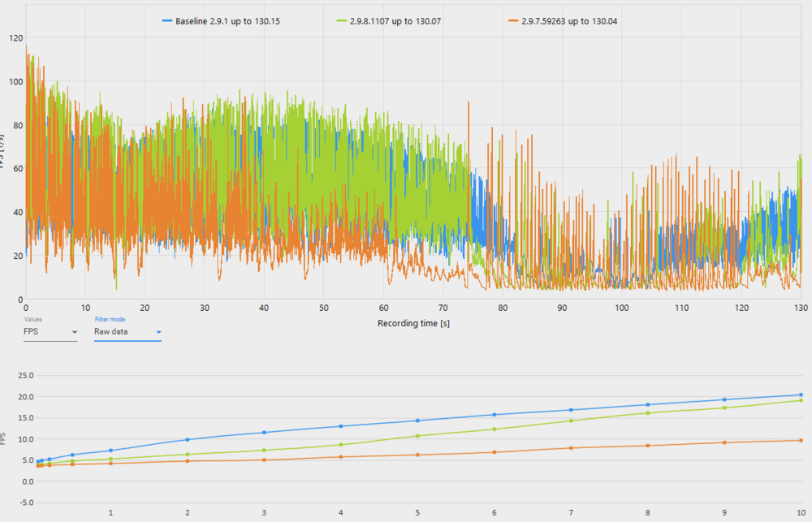Select the orange data point at x=7
Image resolution: width=812 pixels, height=522 pixels.
coord(571,448)
